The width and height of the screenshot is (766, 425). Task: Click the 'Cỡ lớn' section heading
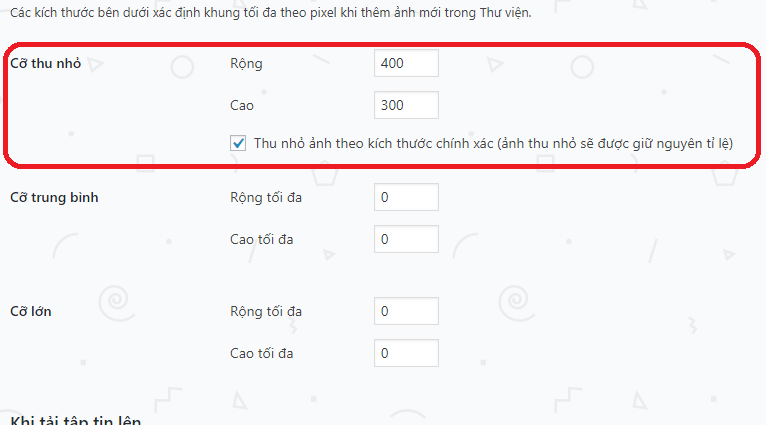pyautogui.click(x=31, y=311)
